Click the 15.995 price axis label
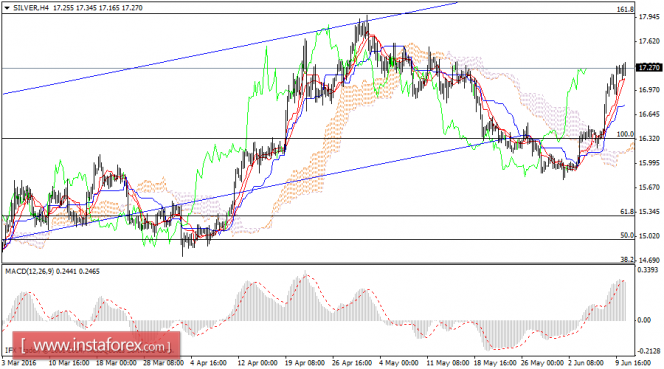664x369 pixels. pyautogui.click(x=649, y=163)
